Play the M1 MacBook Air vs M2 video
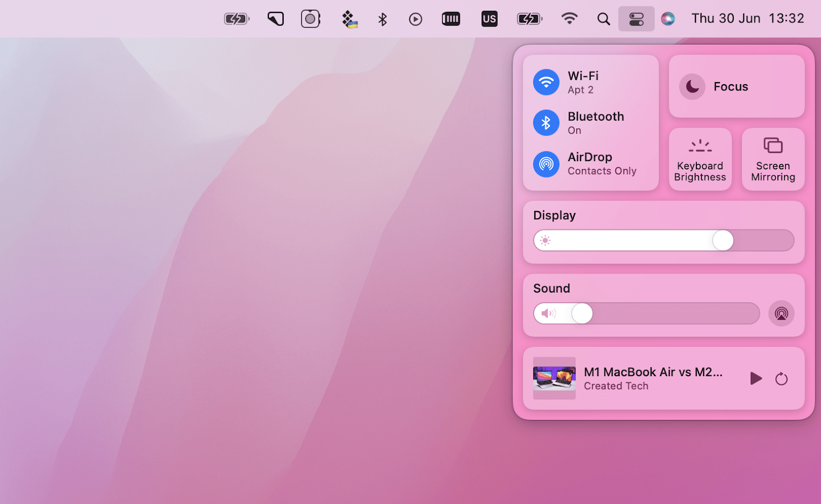This screenshot has width=821, height=504. (755, 379)
